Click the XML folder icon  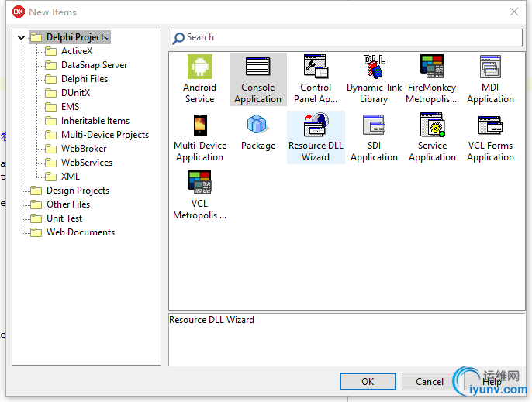coord(51,177)
